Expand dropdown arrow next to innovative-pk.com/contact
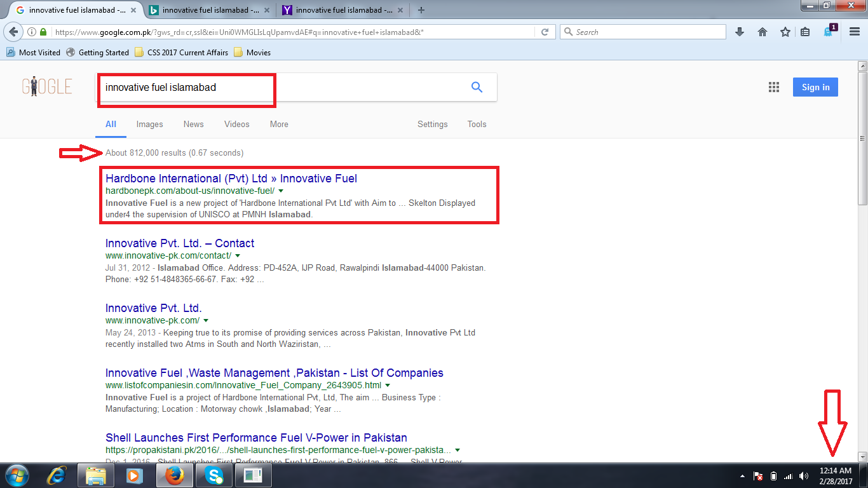This screenshot has height=488, width=868. click(237, 255)
